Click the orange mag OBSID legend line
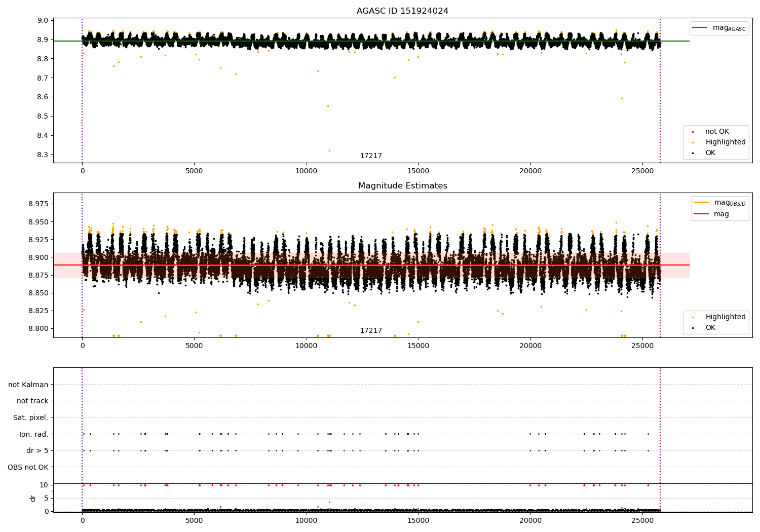This screenshot has height=532, width=760. (702, 203)
